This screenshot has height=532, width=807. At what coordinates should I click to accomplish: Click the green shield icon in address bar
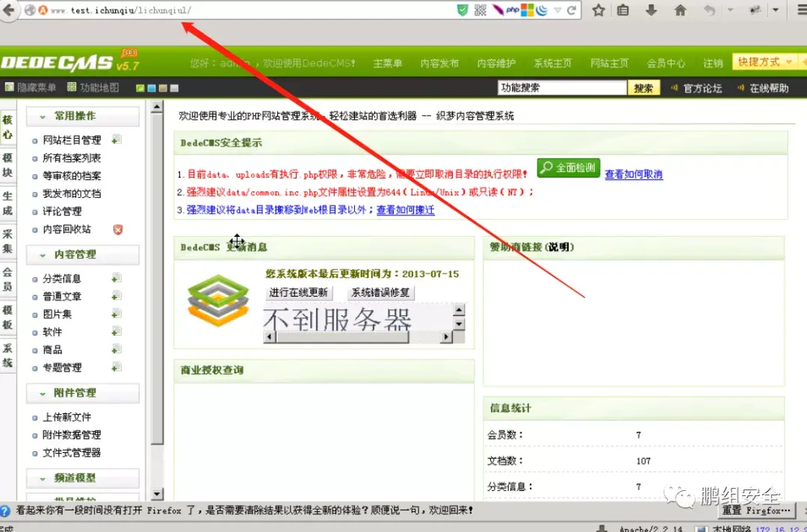coord(463,10)
